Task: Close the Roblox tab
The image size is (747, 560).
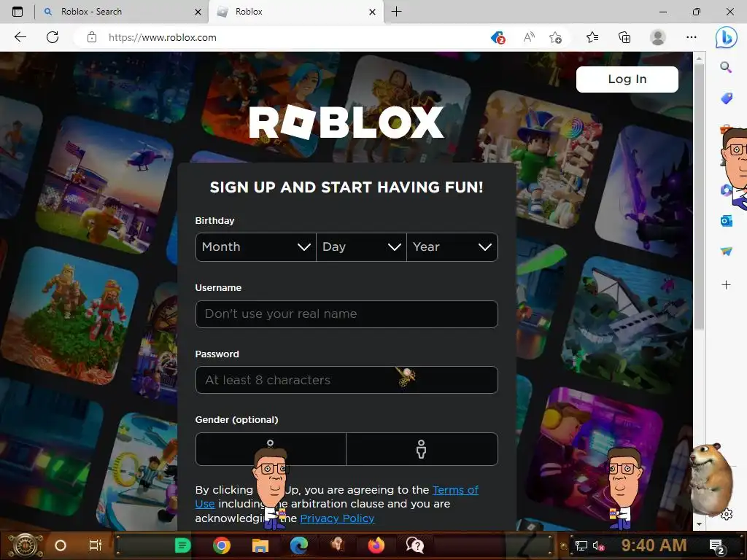Action: (373, 12)
